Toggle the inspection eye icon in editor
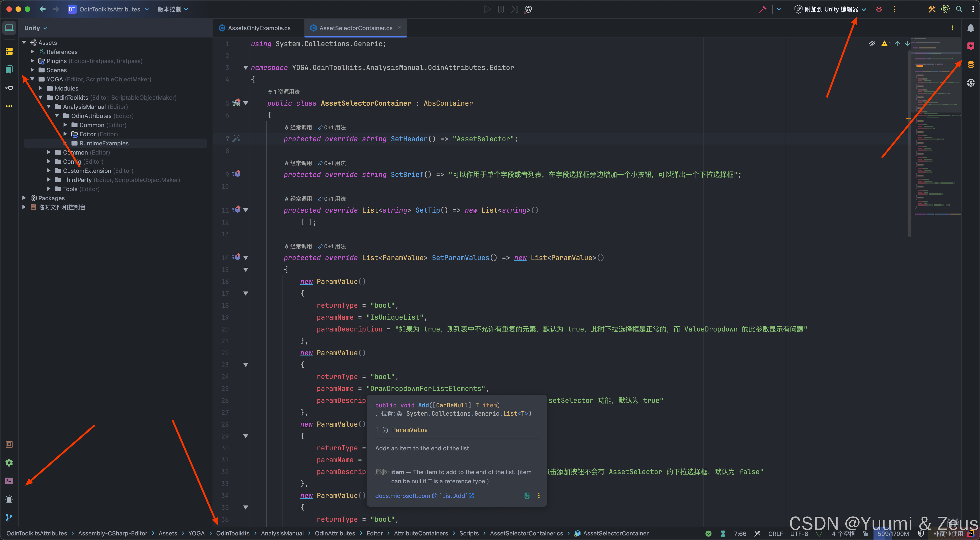The width and height of the screenshot is (980, 540). tap(872, 43)
